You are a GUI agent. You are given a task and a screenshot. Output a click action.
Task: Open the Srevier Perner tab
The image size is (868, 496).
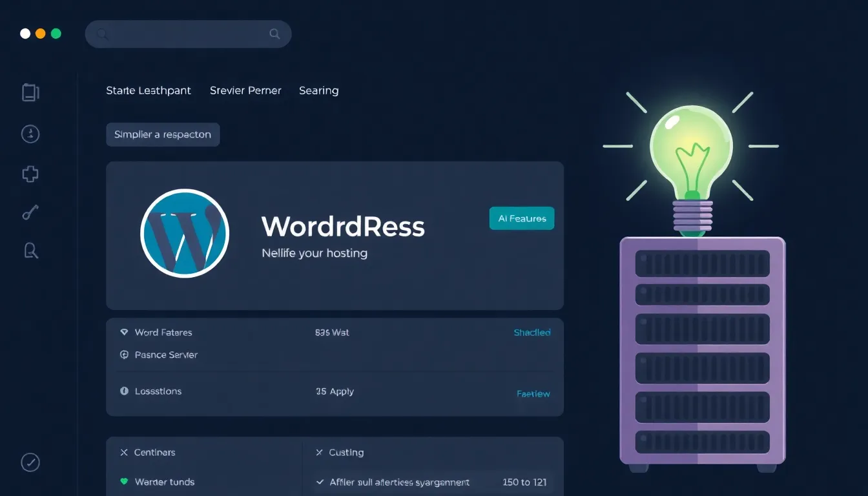(x=245, y=90)
